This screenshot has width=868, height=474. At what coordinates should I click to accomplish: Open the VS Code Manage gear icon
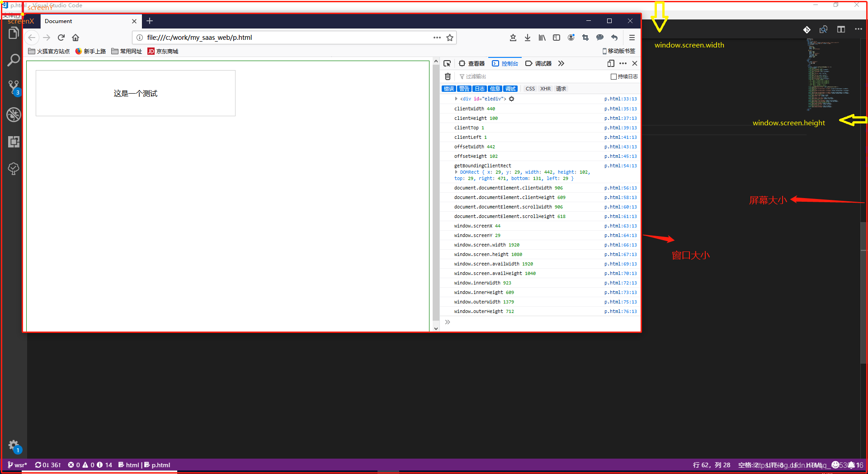[x=14, y=446]
